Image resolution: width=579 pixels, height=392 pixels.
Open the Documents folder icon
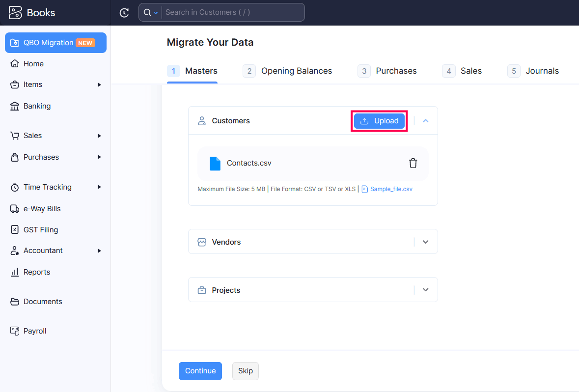[x=15, y=302]
